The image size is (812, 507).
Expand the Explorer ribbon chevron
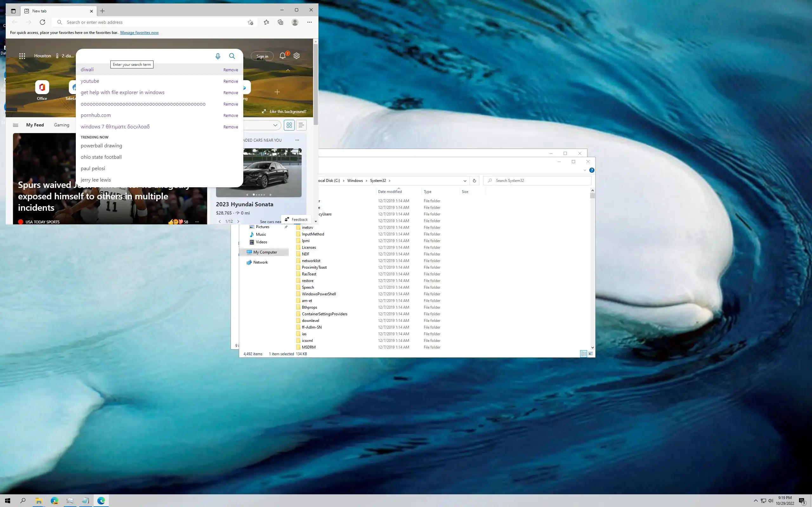click(x=585, y=170)
